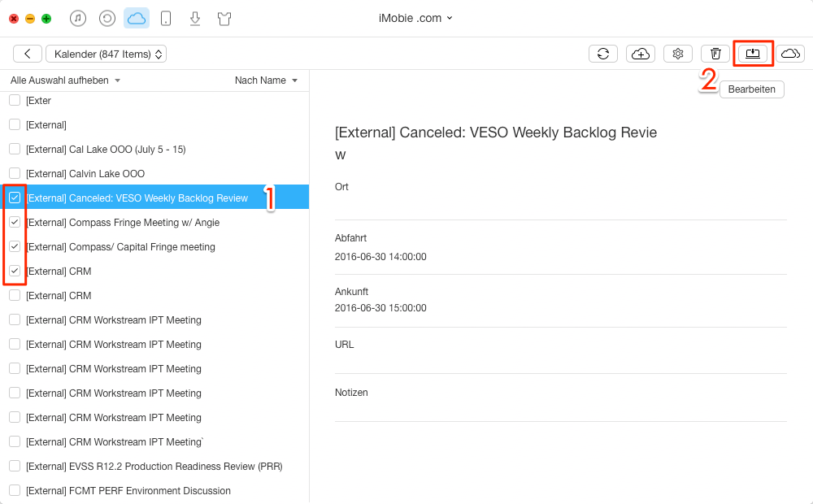
Task: Select CRM Workstream IPT Meeting` entry with backtick
Action: (115, 441)
